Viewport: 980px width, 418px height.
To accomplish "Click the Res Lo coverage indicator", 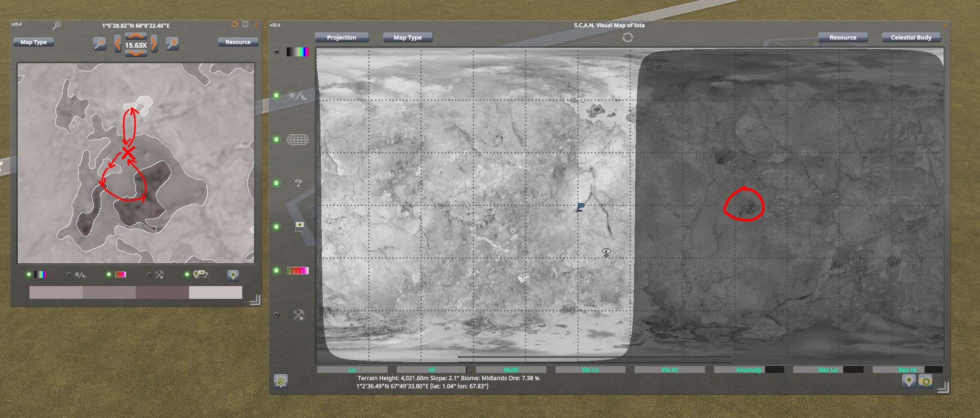I will 828,370.
